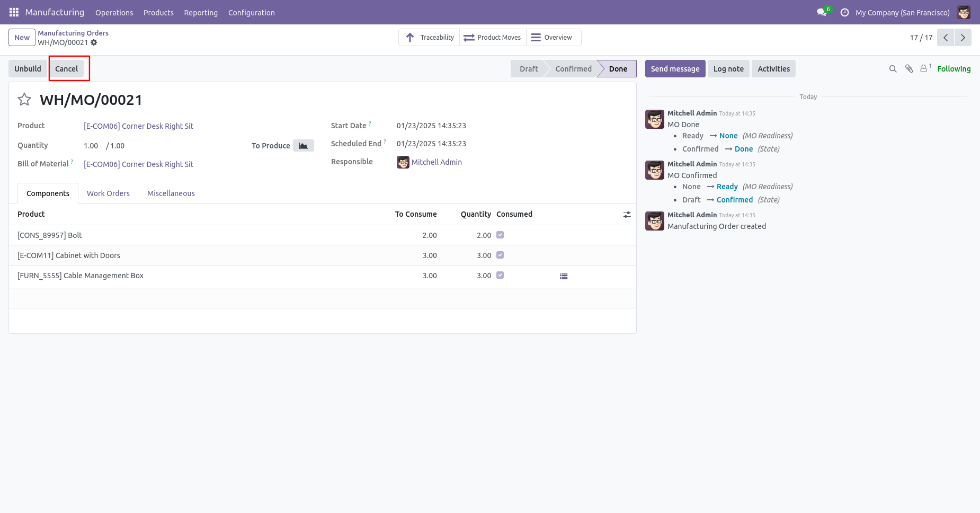
Task: Toggle Cable Management Box consumed checkbox
Action: pyautogui.click(x=500, y=275)
